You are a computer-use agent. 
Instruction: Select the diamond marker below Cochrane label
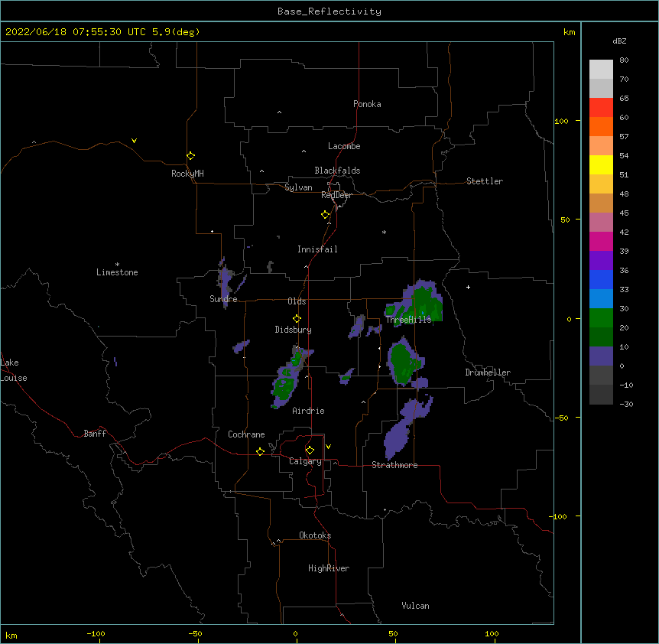(260, 451)
